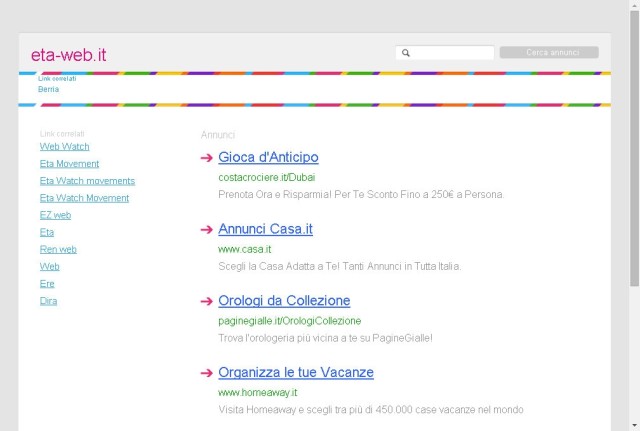
Task: Click the Berria link in top bar
Action: tap(49, 89)
